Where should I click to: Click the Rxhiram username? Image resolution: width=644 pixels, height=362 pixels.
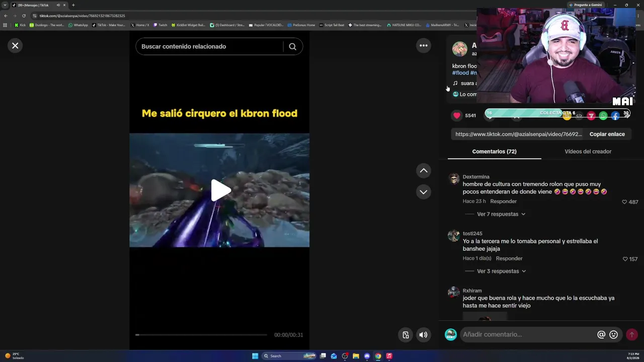click(472, 291)
